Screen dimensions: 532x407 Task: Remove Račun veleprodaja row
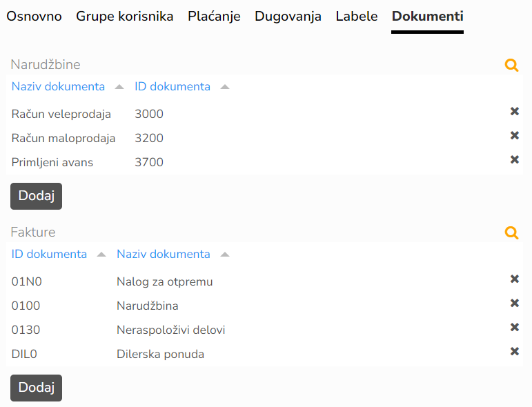514,111
